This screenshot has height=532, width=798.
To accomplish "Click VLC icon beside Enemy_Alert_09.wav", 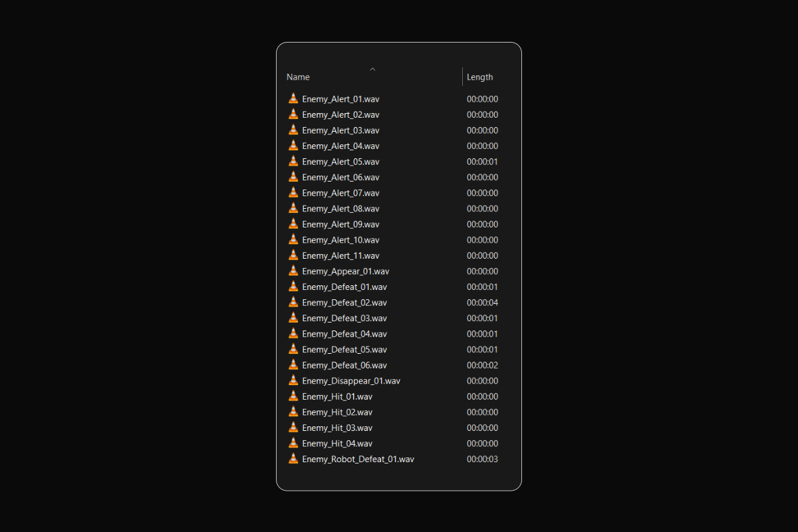I will tap(293, 224).
